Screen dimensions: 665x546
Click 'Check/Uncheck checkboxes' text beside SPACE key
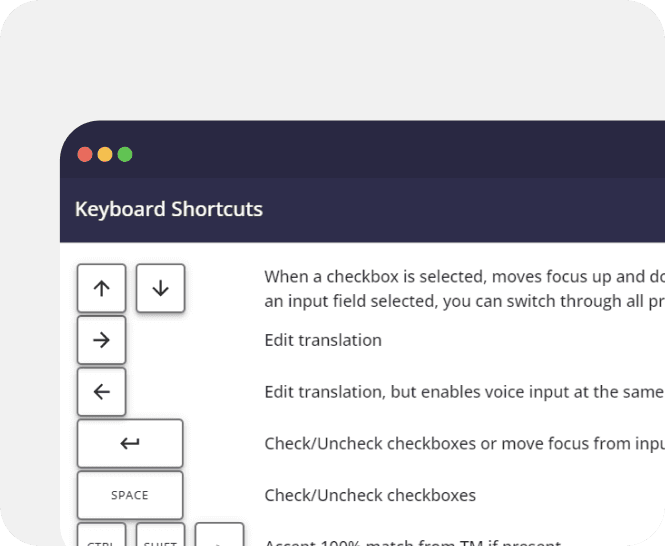coord(370,496)
